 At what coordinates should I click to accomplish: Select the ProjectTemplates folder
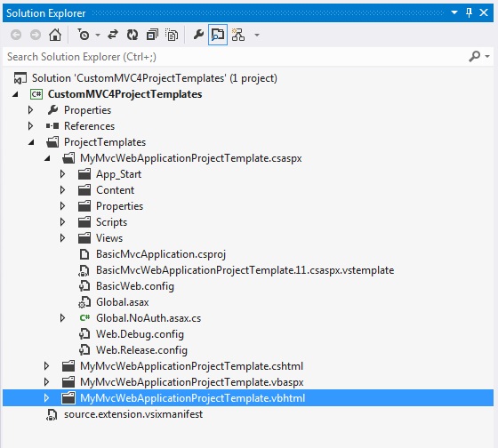[105, 142]
